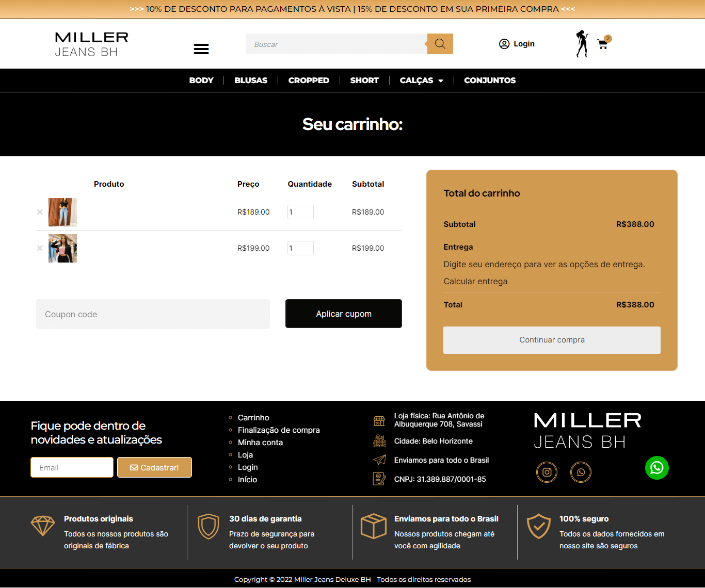Click the Continuar compra button
The image size is (705, 588).
coord(552,340)
